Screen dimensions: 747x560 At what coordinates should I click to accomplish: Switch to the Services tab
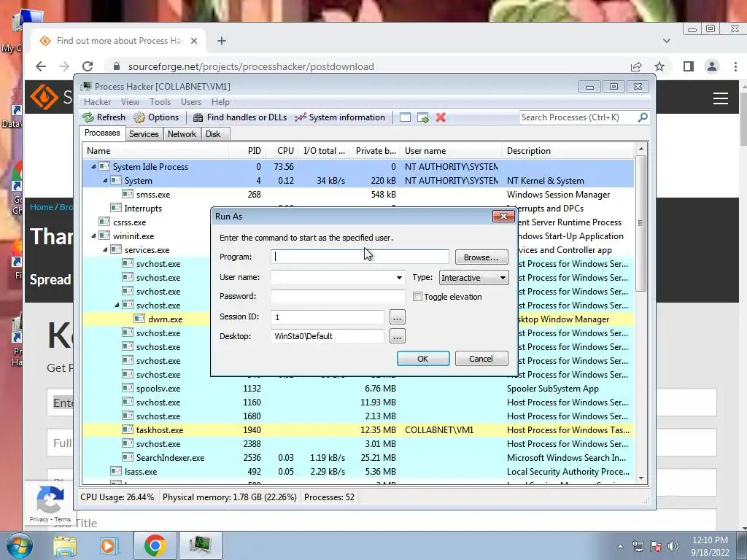[144, 134]
